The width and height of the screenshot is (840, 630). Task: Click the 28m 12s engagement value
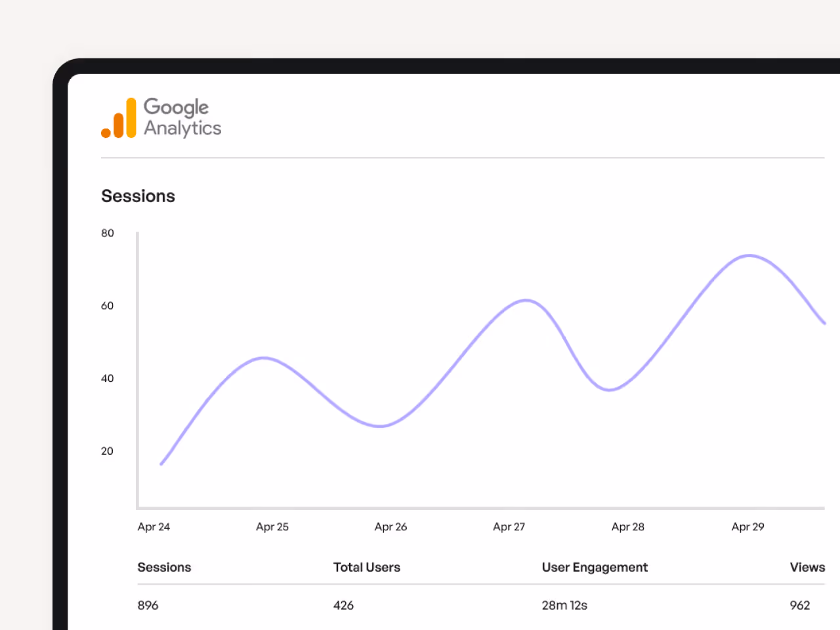point(564,605)
